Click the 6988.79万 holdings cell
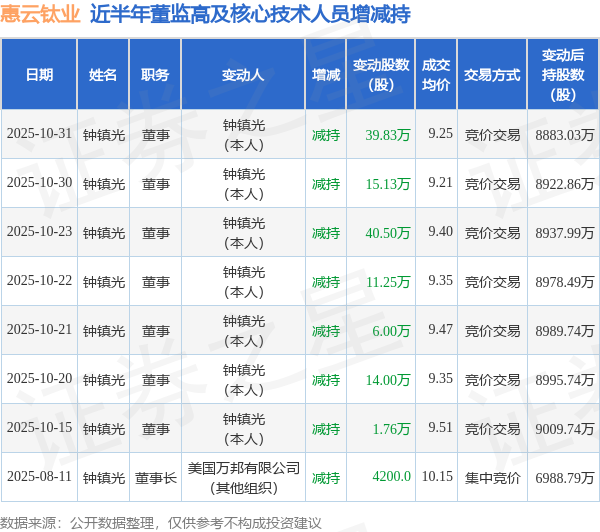Screen dimensions: 600x532 coord(564,478)
